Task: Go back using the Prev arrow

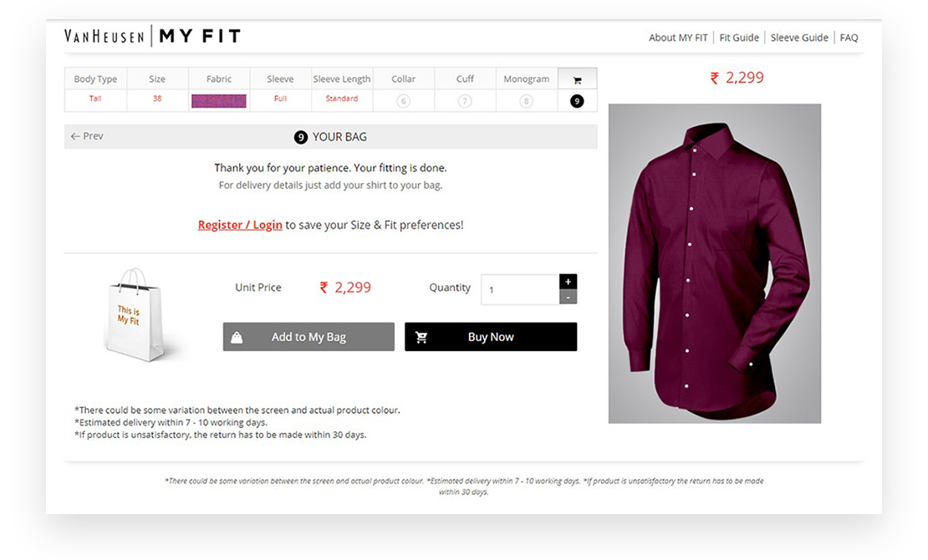Action: pos(87,136)
